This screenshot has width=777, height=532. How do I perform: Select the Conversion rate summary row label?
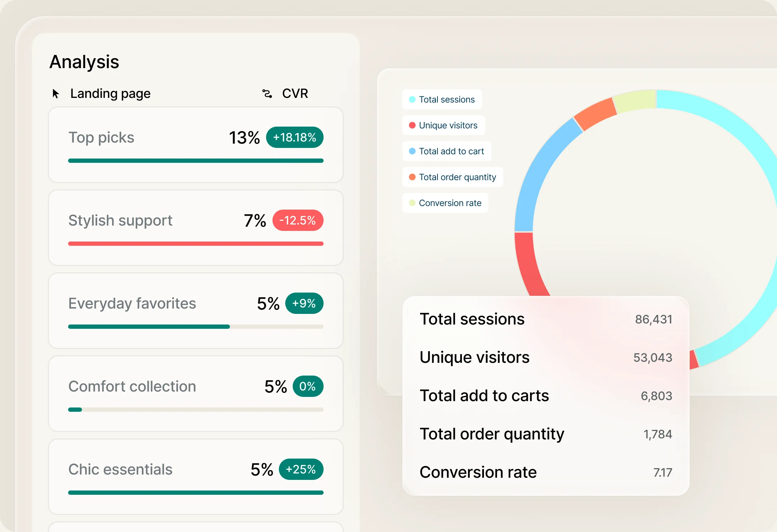click(478, 472)
